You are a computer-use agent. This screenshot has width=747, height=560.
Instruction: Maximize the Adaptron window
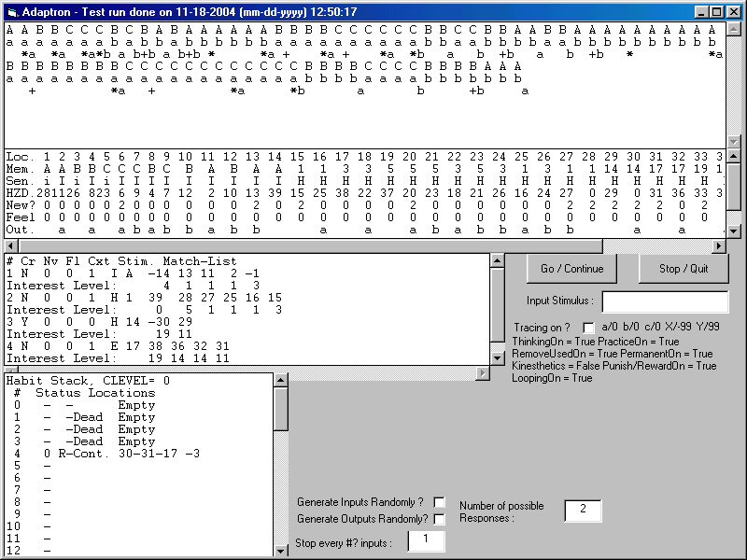[x=716, y=12]
